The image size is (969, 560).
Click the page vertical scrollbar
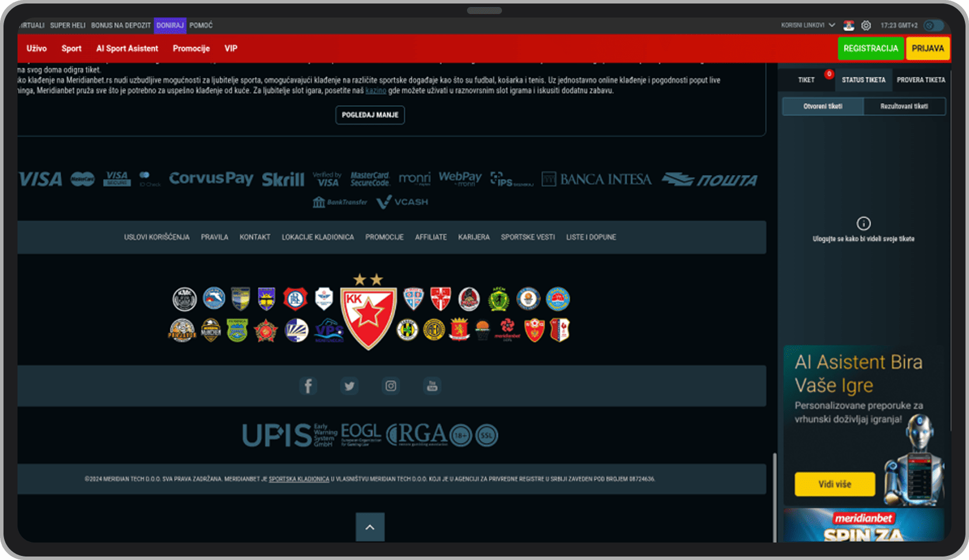[775, 497]
